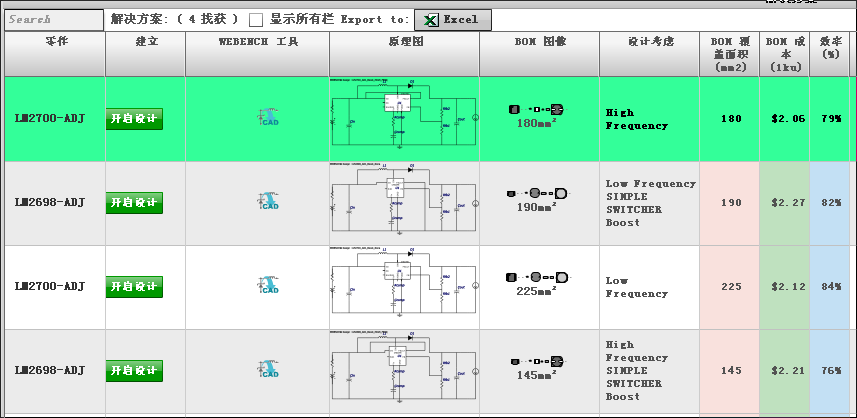Click the 225 footprint area cell
Image resolution: width=857 pixels, height=418 pixels.
[731, 287]
